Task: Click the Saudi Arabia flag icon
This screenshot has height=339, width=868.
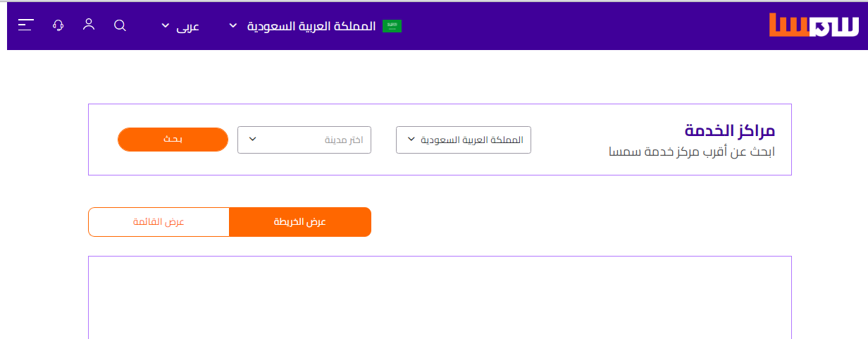Action: tap(391, 26)
